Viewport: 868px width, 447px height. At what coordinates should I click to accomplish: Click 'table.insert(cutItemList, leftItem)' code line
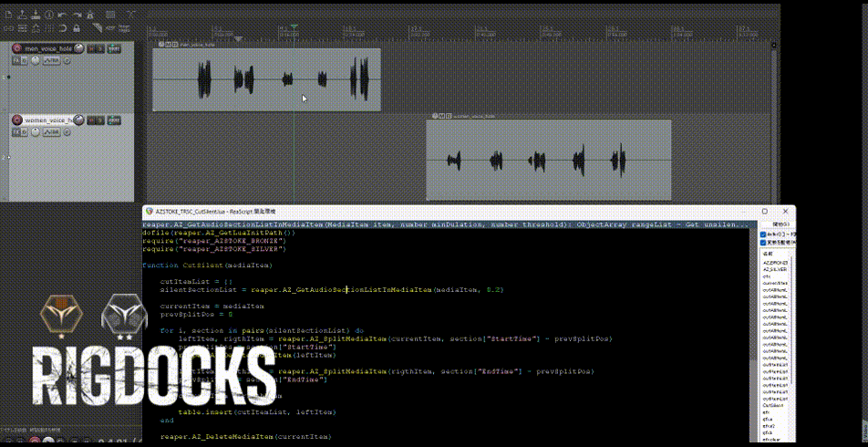257,412
